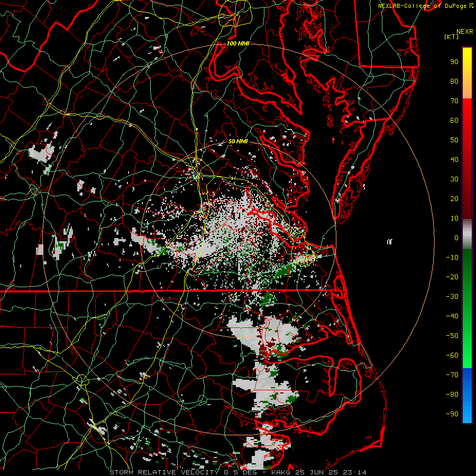Select the "10" value on the velocity scale
The width and height of the screenshot is (476, 476).
click(454, 218)
